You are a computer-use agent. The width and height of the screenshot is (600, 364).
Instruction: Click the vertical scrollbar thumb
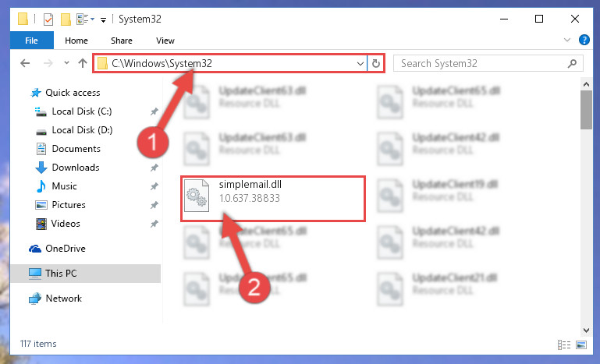click(x=586, y=110)
